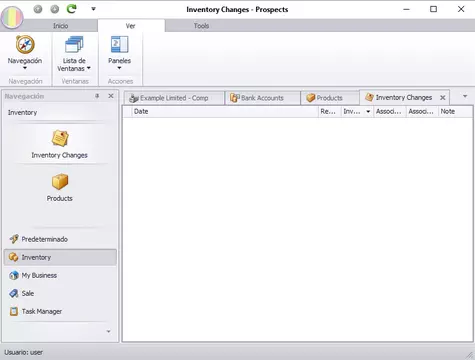Expand navigation panel overflow chevron

pyautogui.click(x=109, y=331)
